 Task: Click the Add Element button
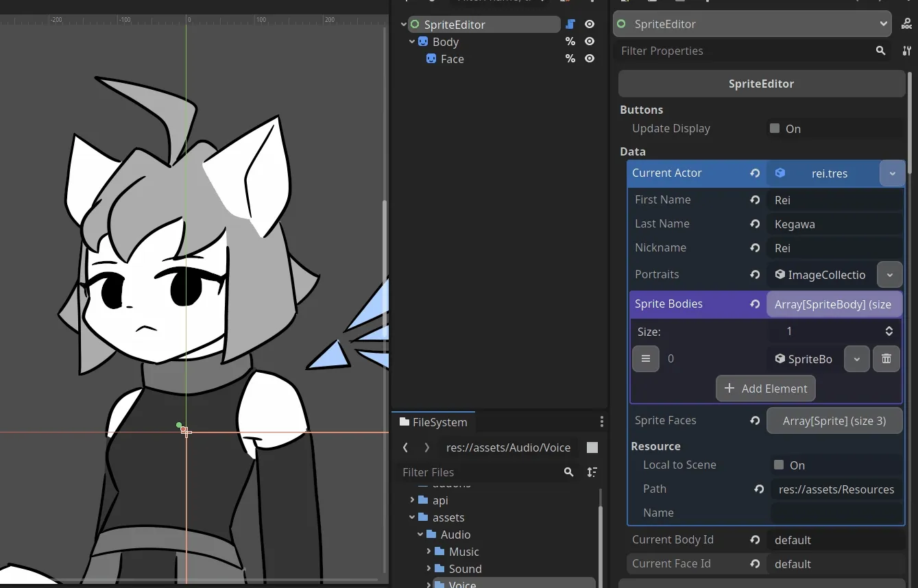[765, 389]
